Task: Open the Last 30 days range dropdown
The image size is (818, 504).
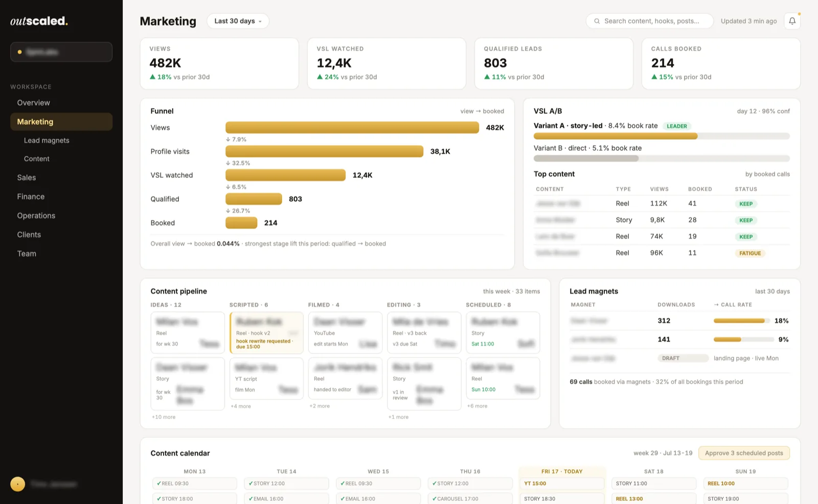Action: [x=238, y=21]
